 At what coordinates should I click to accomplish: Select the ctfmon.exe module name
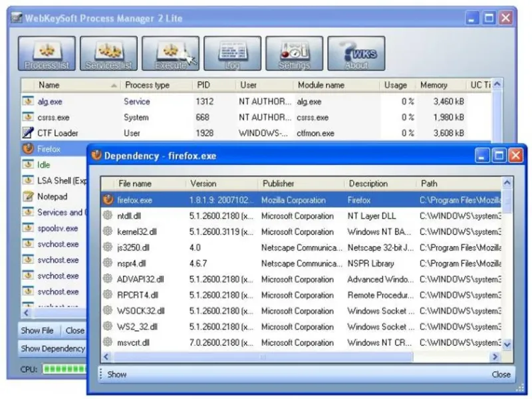315,133
